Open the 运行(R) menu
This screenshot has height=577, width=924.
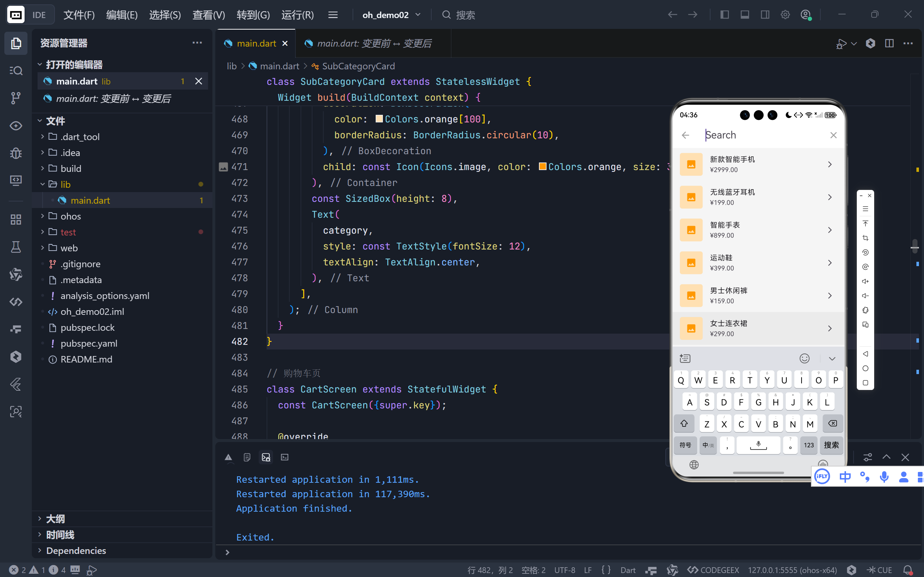297,15
